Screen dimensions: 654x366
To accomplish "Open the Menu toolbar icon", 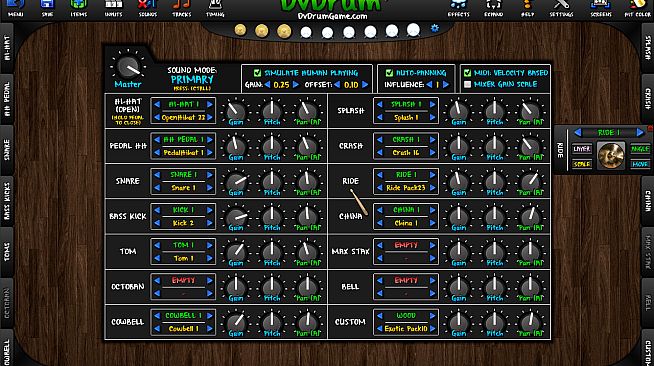I will (x=15, y=8).
